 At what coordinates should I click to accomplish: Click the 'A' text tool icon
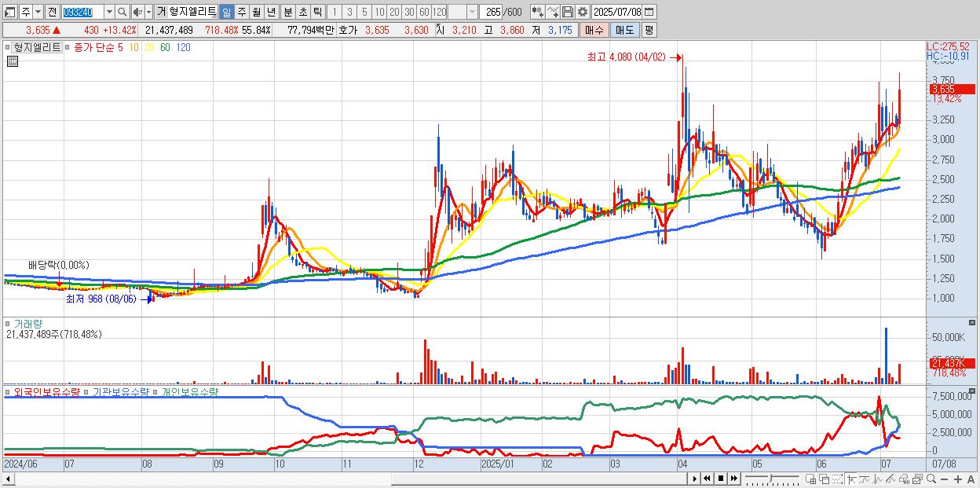point(971,479)
